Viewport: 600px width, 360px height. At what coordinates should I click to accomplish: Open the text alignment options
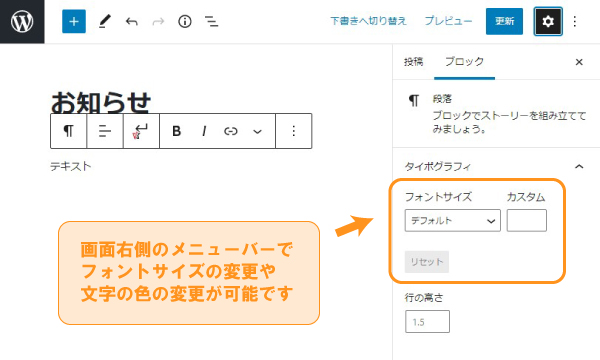(x=104, y=131)
